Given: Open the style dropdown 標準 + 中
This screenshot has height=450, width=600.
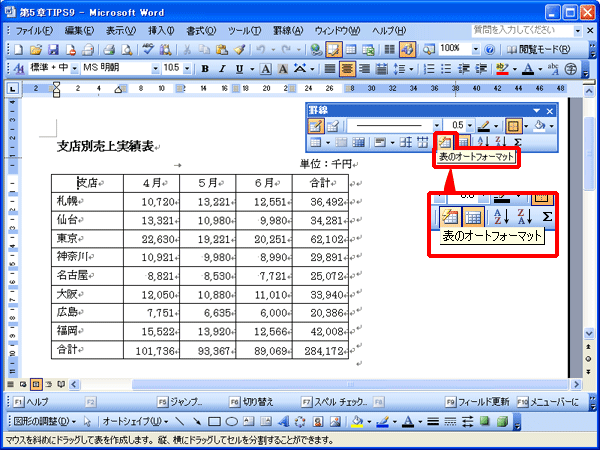Looking at the screenshot, I should coord(75,69).
